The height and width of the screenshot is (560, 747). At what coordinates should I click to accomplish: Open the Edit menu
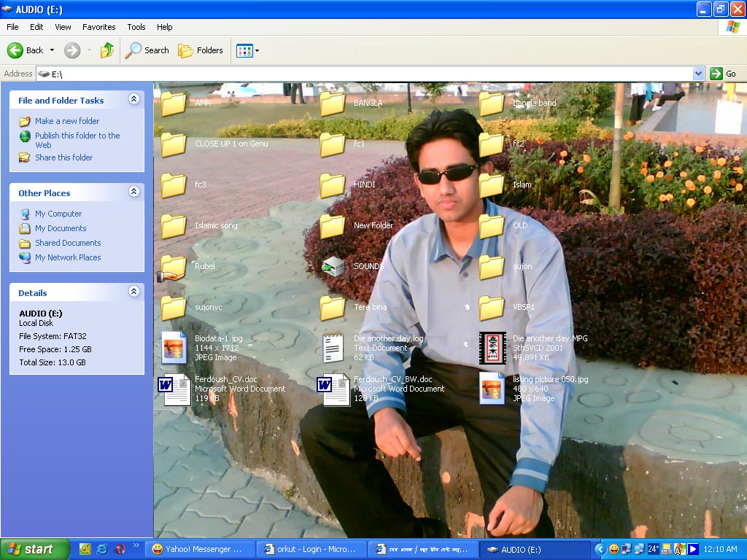[x=36, y=27]
